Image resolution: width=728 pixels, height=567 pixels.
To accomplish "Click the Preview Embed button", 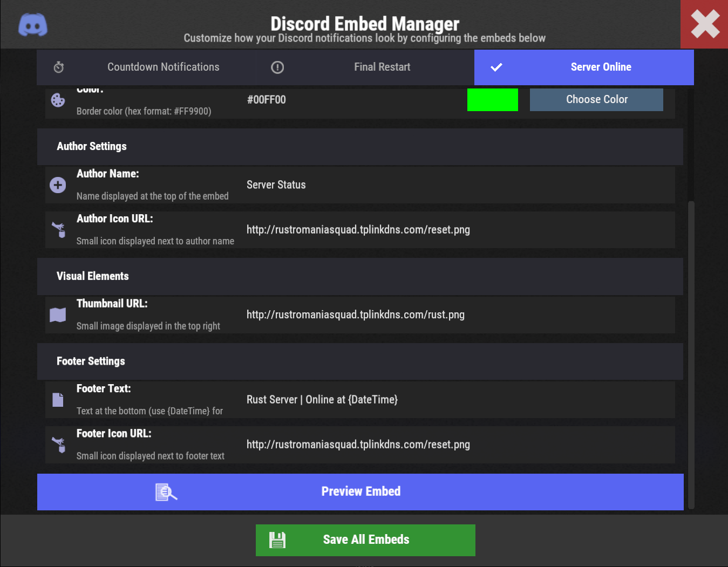I will (x=360, y=492).
